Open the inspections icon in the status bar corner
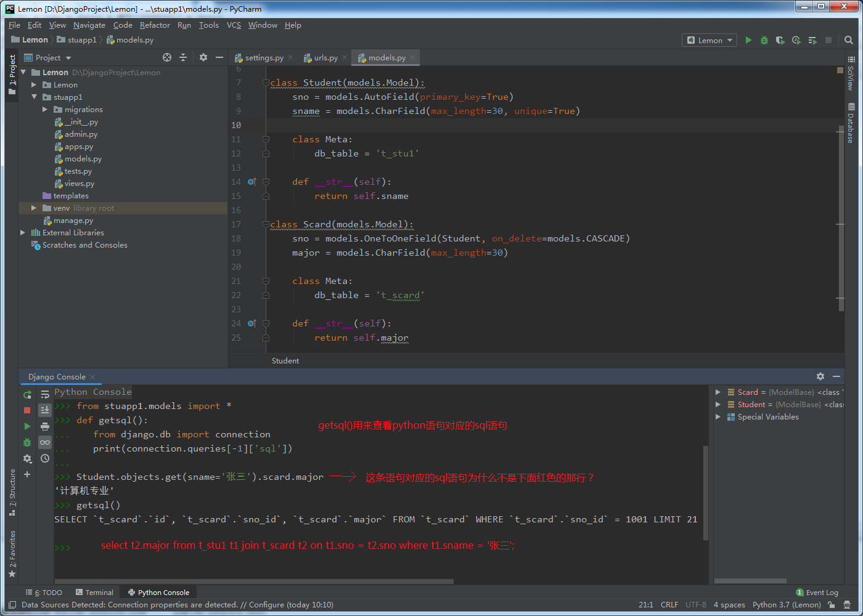863x616 pixels. pos(847,605)
